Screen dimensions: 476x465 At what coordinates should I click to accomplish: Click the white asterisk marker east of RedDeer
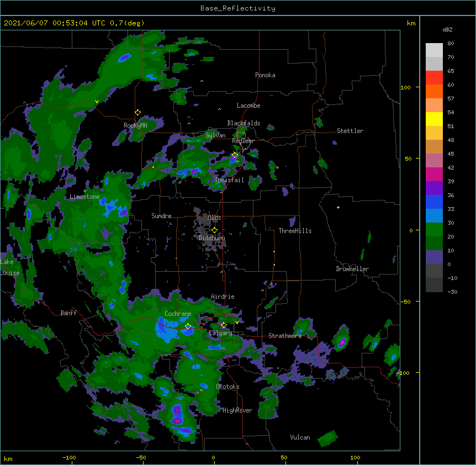point(277,167)
